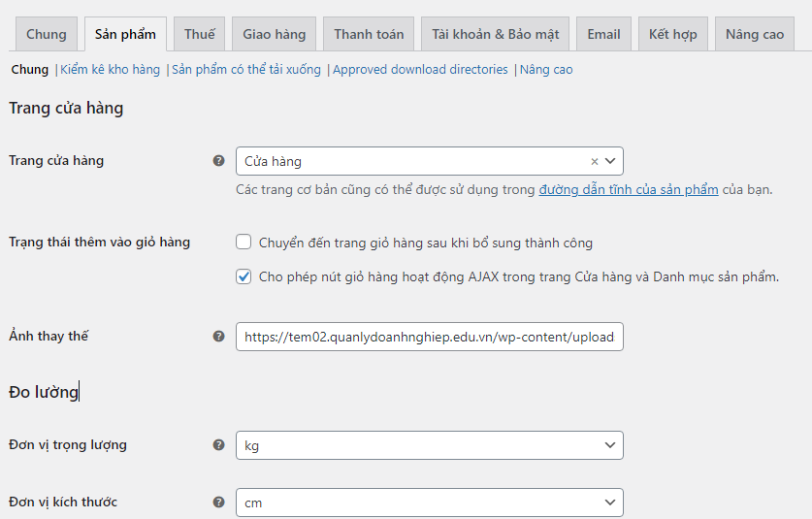Go to the Thanh toán tab

tap(369, 34)
